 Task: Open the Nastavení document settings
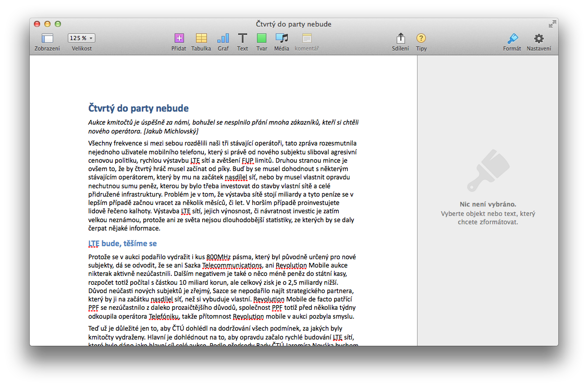(539, 38)
